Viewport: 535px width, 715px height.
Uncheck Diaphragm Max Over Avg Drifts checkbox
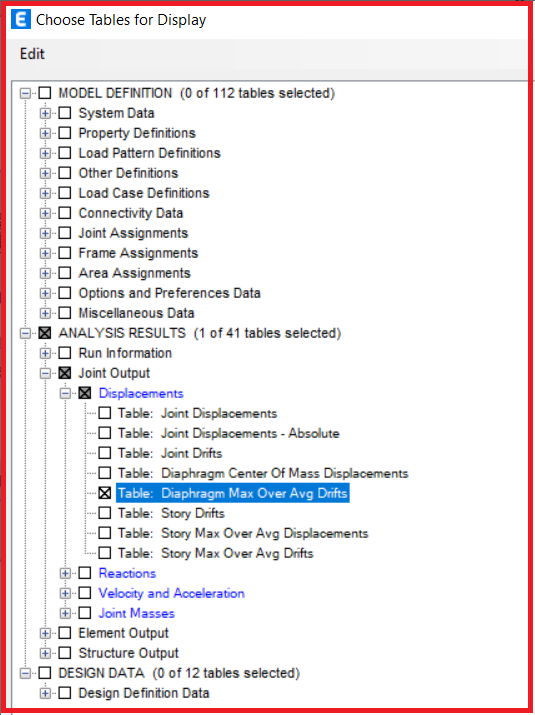[x=105, y=493]
